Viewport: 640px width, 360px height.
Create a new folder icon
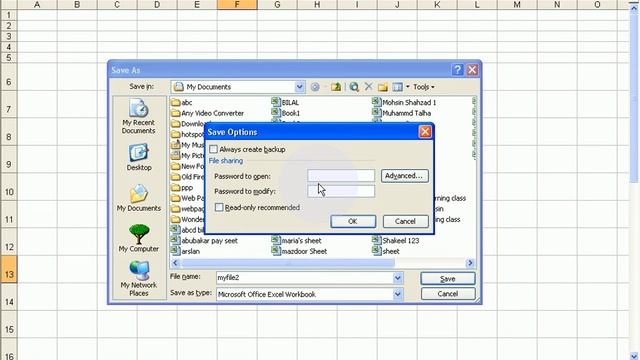pyautogui.click(x=383, y=87)
